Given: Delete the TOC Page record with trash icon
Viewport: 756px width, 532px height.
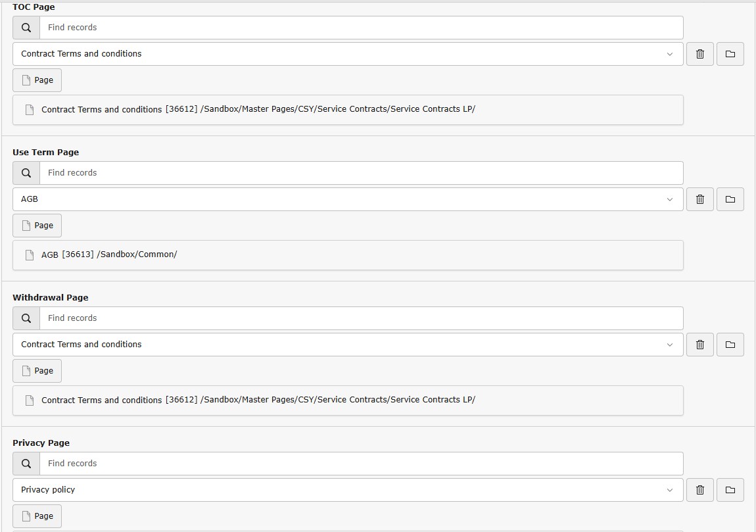Looking at the screenshot, I should click(x=700, y=54).
